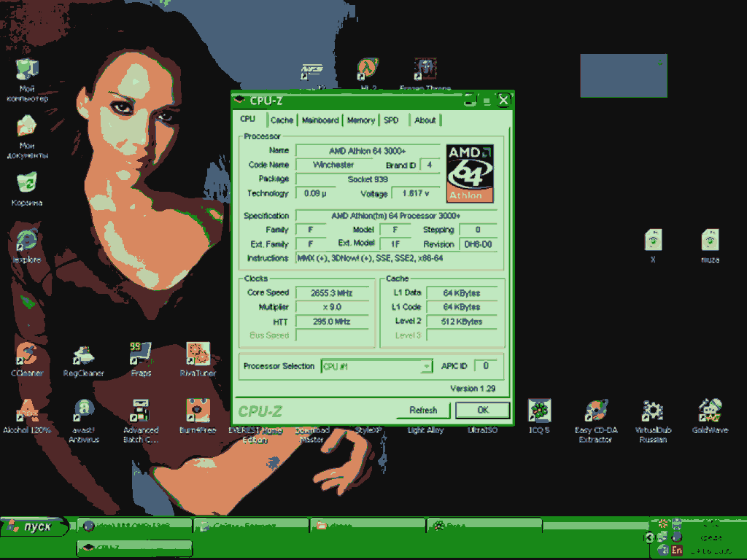Image resolution: width=747 pixels, height=560 pixels.
Task: Open the RivaTuner shortcut icon
Action: coord(198,359)
